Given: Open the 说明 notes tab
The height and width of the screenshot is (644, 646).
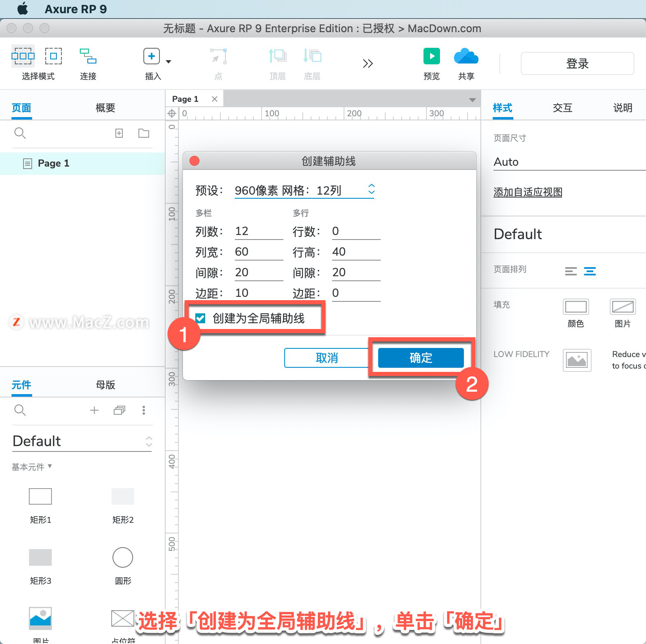Looking at the screenshot, I should click(623, 108).
